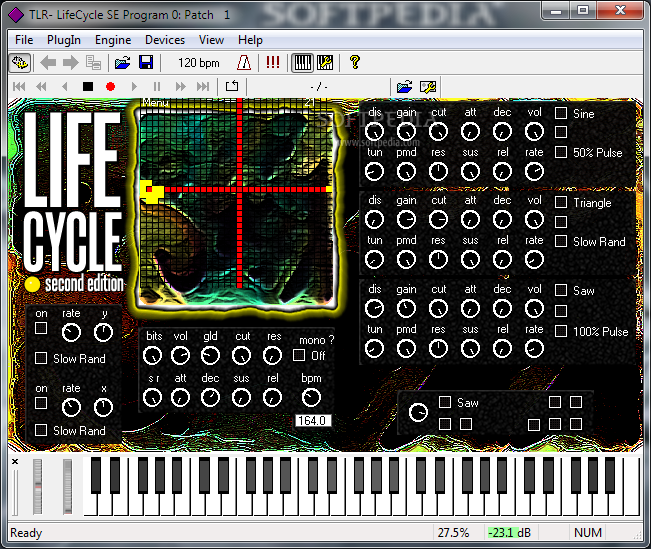Enable oscillator two Slow Rand checkbox
The image size is (651, 549).
click(x=561, y=241)
